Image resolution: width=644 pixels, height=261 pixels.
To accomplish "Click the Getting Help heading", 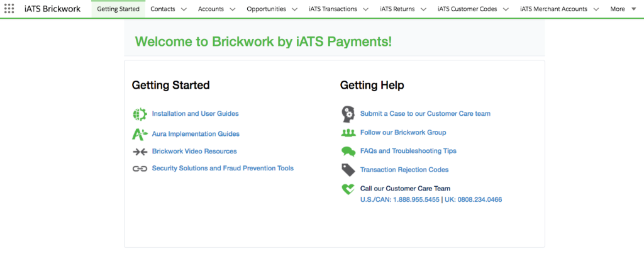I will point(372,85).
